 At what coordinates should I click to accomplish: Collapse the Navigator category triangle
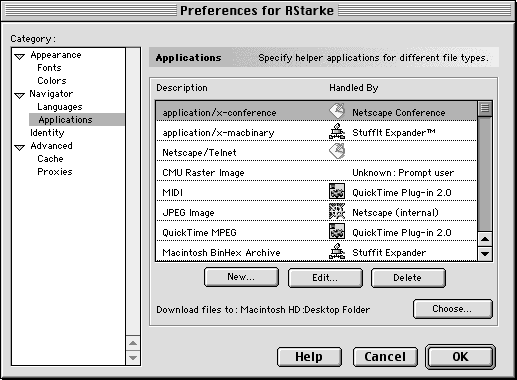(20, 95)
